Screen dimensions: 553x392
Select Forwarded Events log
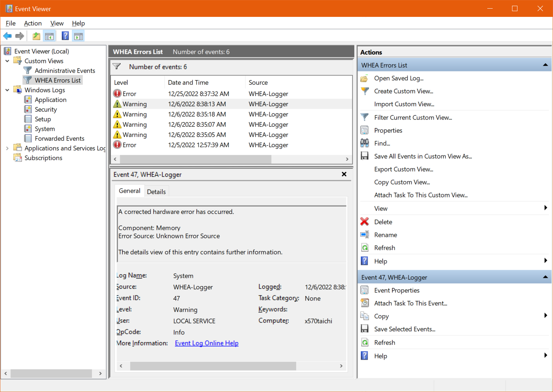point(59,139)
